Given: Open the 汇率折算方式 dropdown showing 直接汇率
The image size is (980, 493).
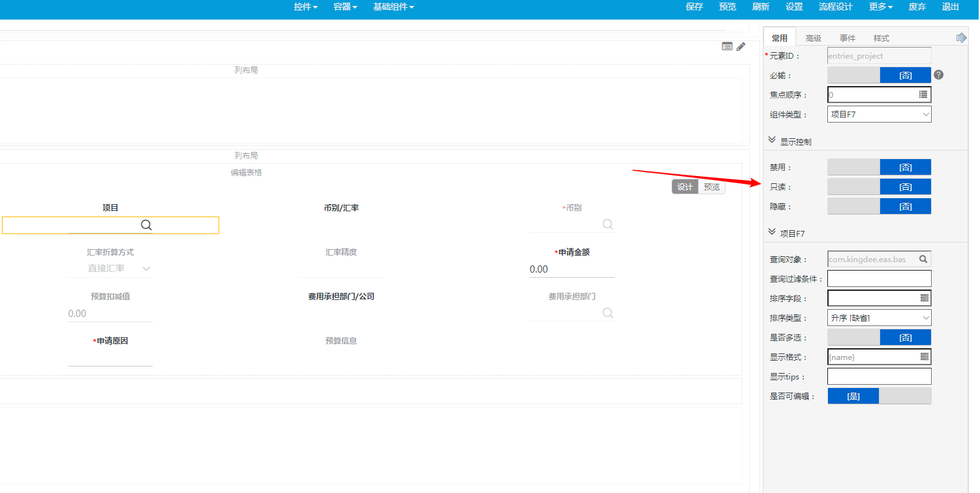Looking at the screenshot, I should point(110,269).
